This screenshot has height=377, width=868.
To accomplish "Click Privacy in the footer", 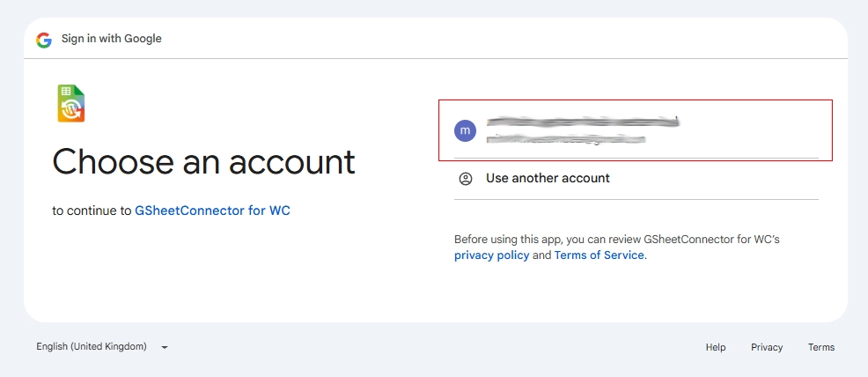I will tap(767, 347).
